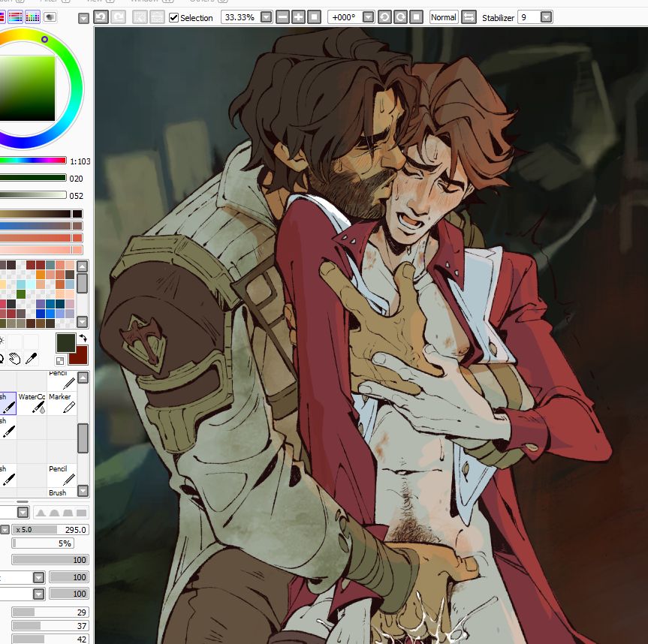Reset canvas rotation square button

pyautogui.click(x=416, y=17)
